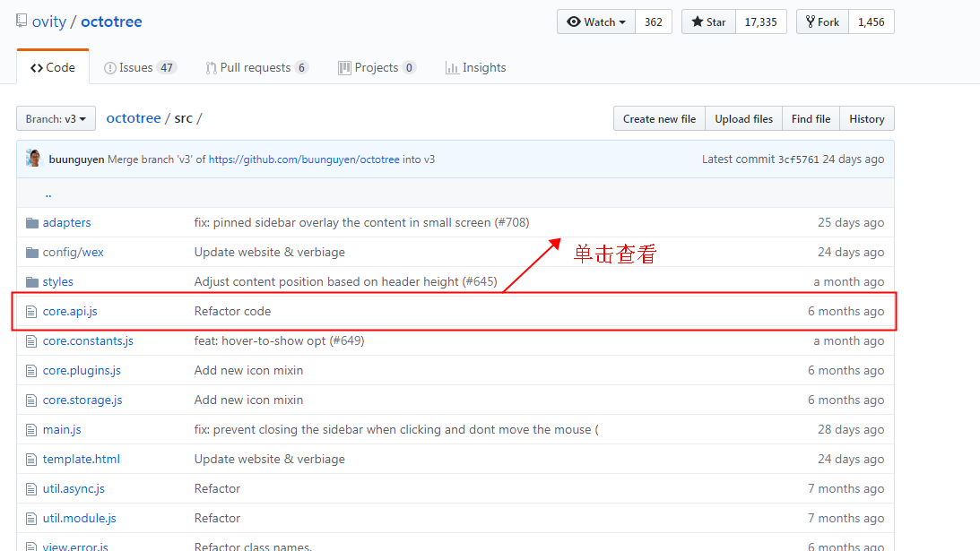The height and width of the screenshot is (551, 980).
Task: Open the History button
Action: point(866,118)
